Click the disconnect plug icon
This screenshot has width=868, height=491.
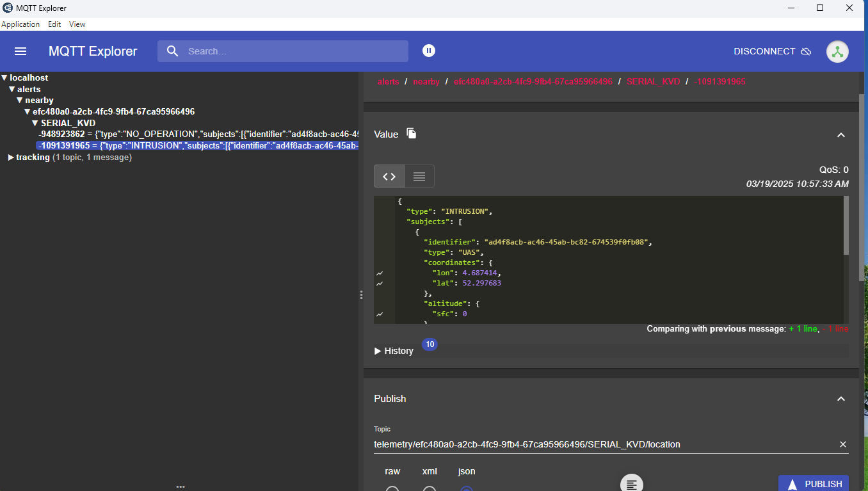tap(806, 51)
